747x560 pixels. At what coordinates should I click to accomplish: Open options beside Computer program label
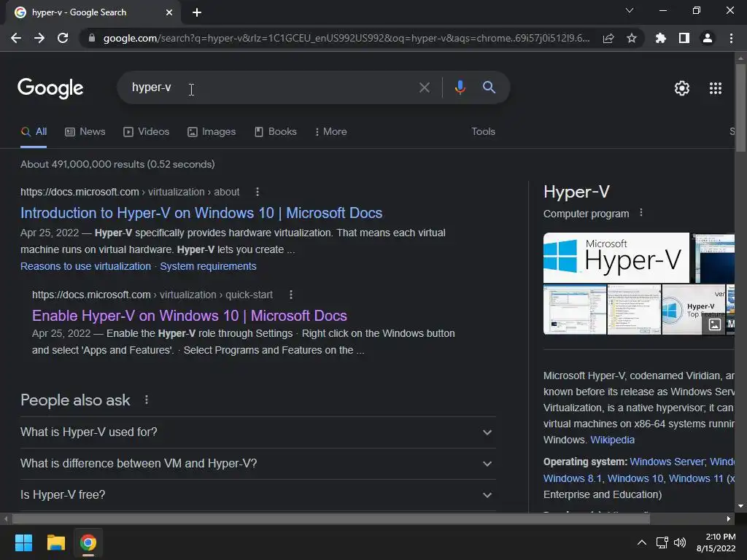click(640, 213)
